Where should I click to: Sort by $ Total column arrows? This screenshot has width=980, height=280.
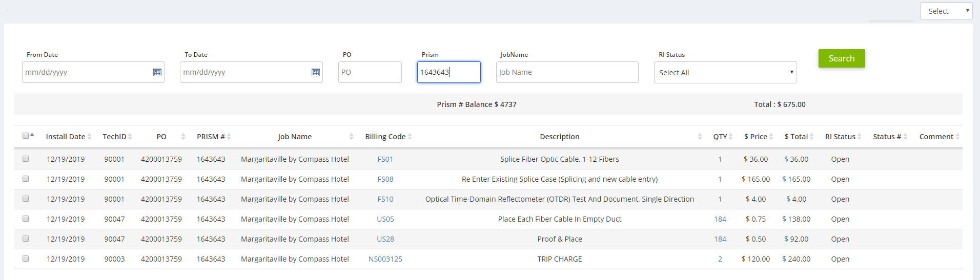tap(812, 137)
